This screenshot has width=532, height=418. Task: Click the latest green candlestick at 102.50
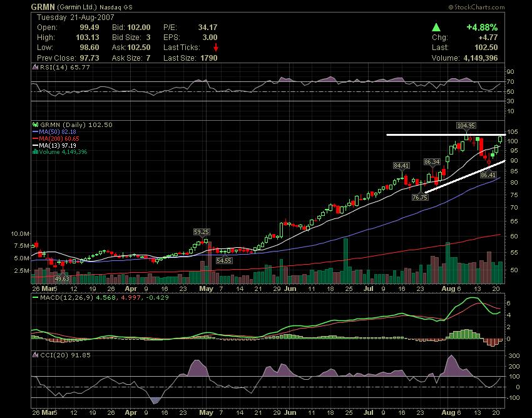pyautogui.click(x=500, y=139)
